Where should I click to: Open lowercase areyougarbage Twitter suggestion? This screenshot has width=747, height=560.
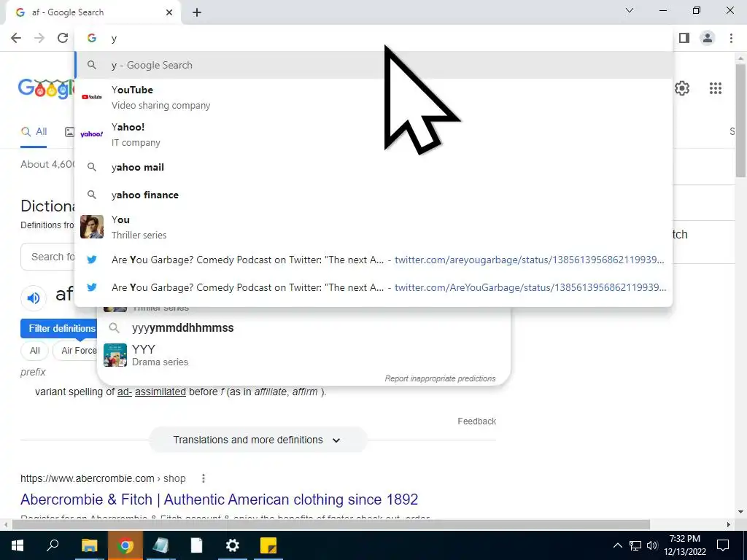[373, 260]
